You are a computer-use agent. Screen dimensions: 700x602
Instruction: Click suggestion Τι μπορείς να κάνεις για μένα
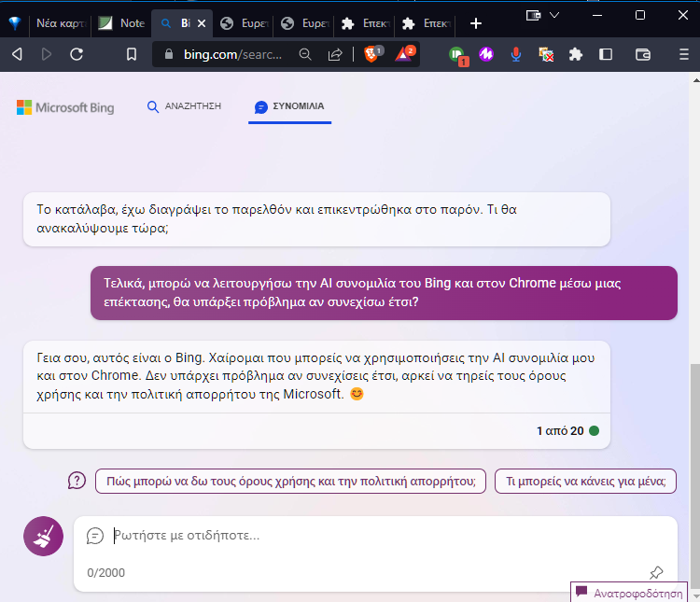click(585, 481)
